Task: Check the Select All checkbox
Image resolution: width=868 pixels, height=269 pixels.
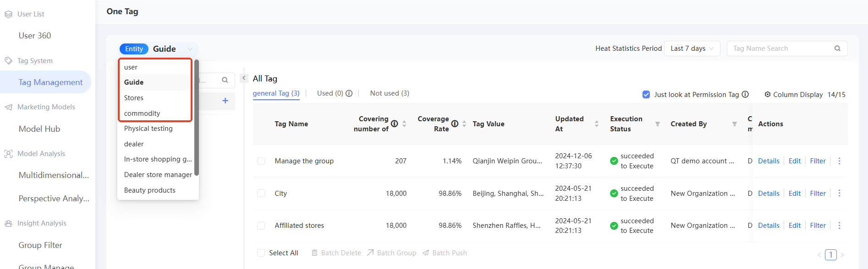Action: 261,253
